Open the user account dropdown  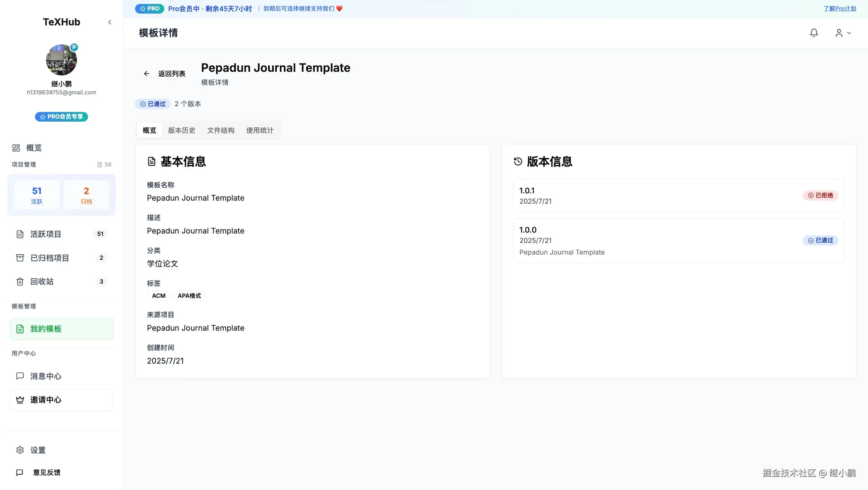(843, 33)
